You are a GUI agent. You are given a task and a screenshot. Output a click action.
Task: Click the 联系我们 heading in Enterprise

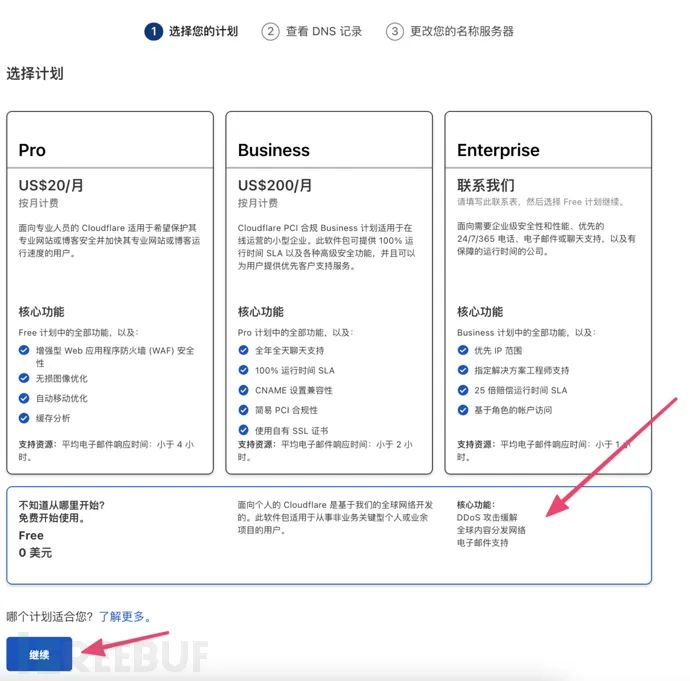(486, 185)
